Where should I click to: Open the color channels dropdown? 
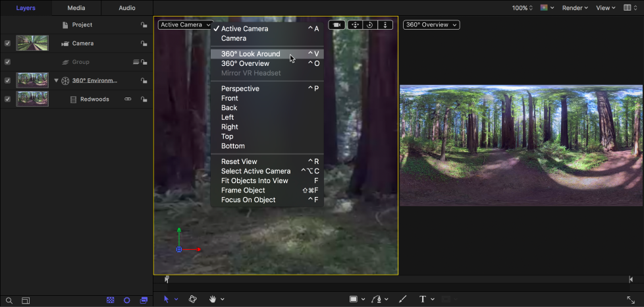click(x=547, y=8)
